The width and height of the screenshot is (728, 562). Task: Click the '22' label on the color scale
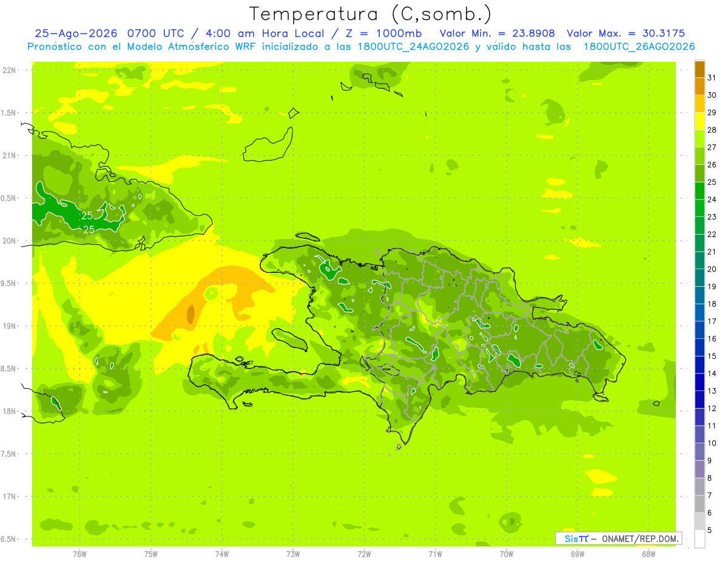pyautogui.click(x=712, y=234)
